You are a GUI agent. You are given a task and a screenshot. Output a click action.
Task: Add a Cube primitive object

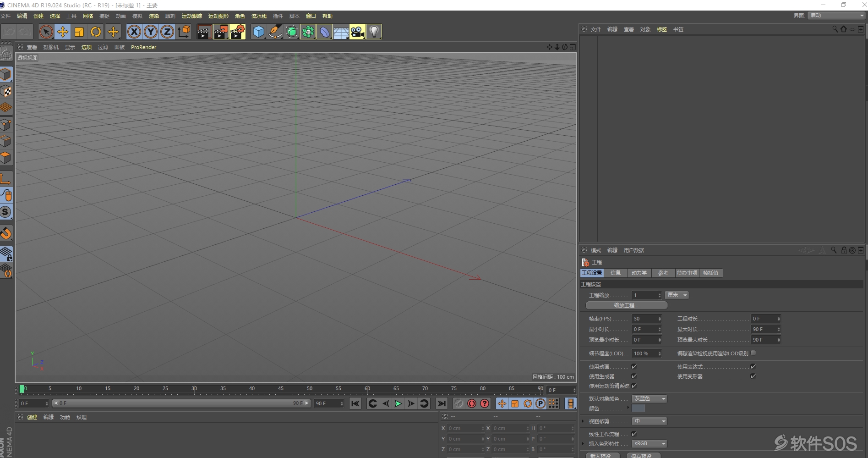pyautogui.click(x=259, y=32)
